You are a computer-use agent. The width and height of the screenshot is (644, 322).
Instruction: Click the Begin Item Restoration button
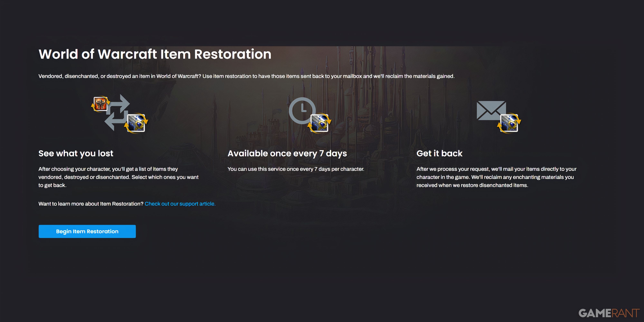(87, 231)
